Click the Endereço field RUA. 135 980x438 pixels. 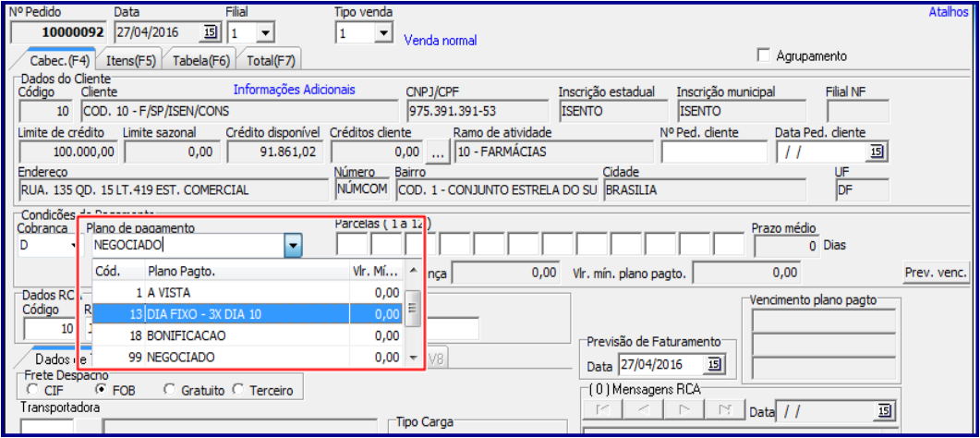(173, 190)
